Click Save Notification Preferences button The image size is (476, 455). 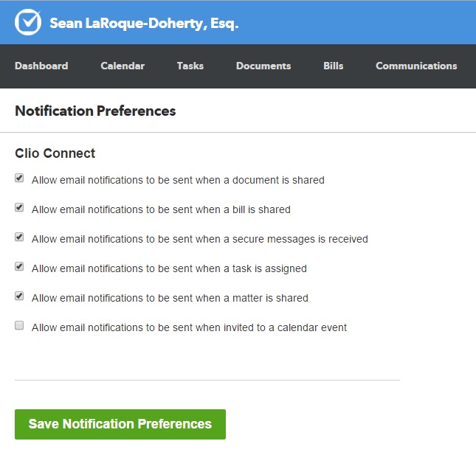120,424
